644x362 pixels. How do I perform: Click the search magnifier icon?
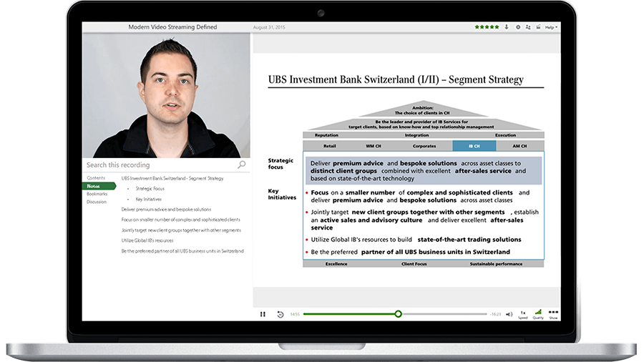coord(241,165)
